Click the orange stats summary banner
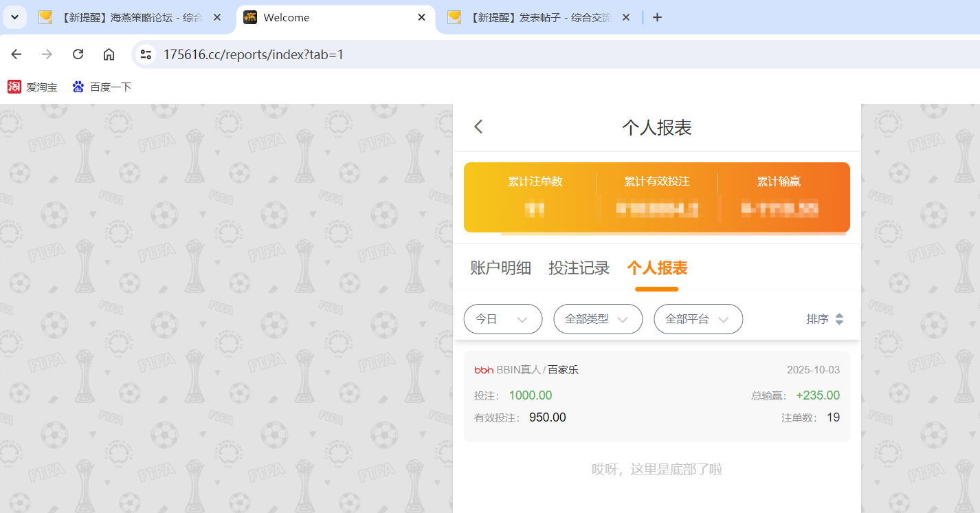 [657, 197]
